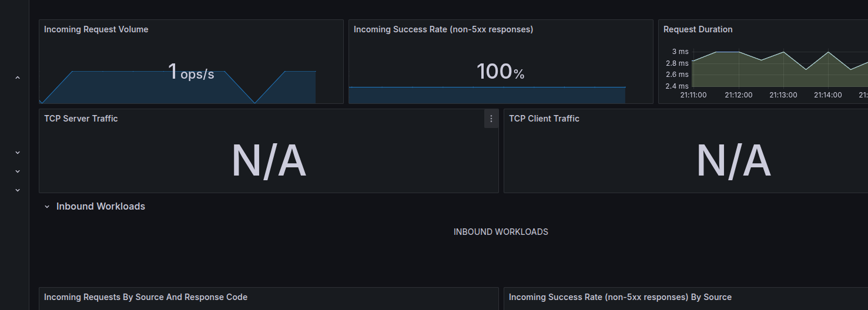Click the 1 ops/s stat value
Screen dimensions: 868x310
190,72
